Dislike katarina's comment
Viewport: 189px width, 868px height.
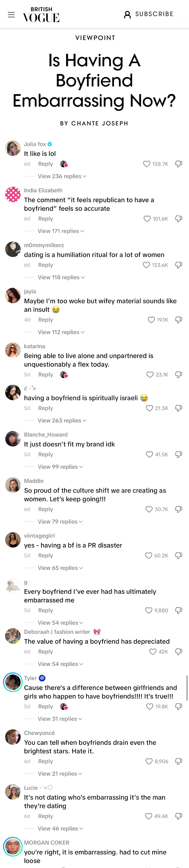coord(178,374)
